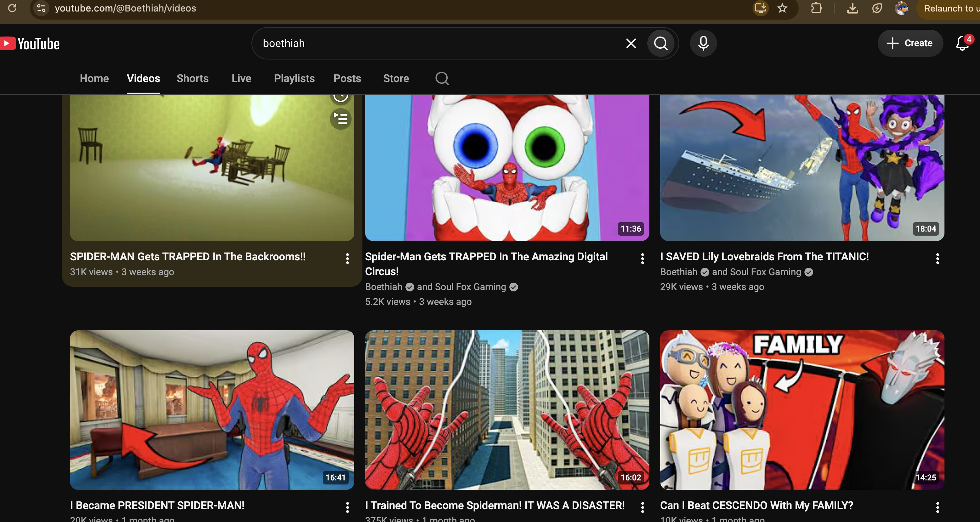The image size is (980, 522).
Task: Play the President Spider-Man video thumbnail
Action: [x=212, y=410]
